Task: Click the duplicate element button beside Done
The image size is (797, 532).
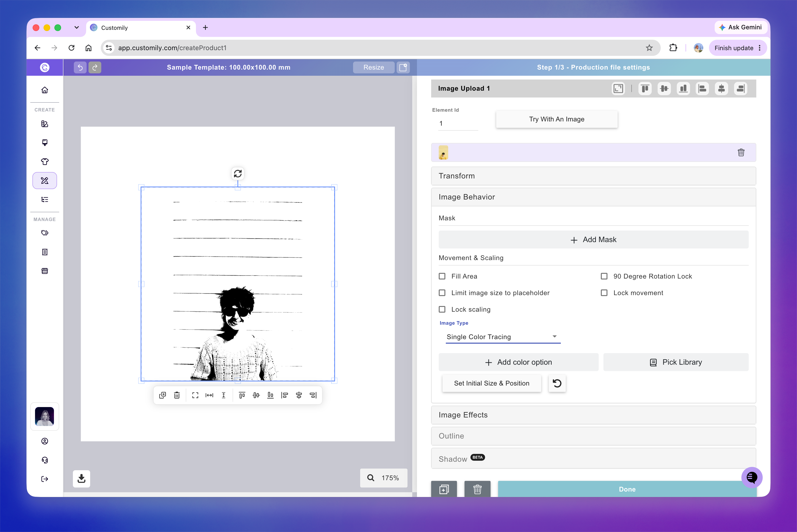Action: click(x=444, y=489)
